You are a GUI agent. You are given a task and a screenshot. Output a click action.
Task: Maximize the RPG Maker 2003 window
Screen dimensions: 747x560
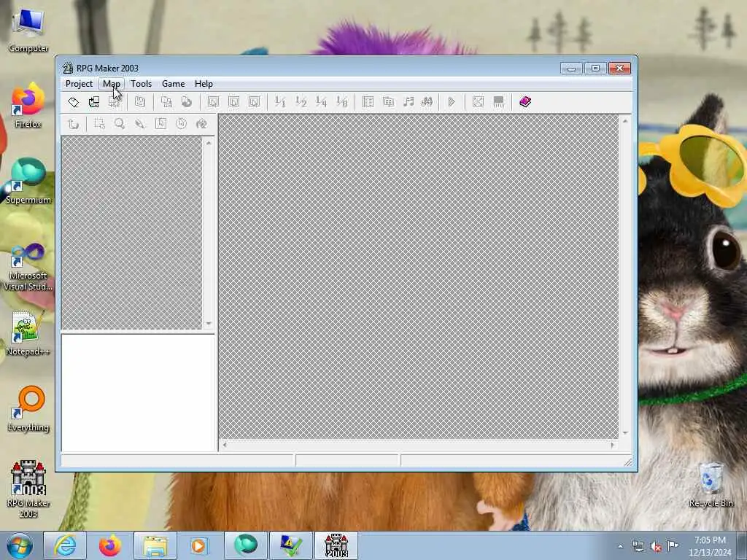point(595,68)
